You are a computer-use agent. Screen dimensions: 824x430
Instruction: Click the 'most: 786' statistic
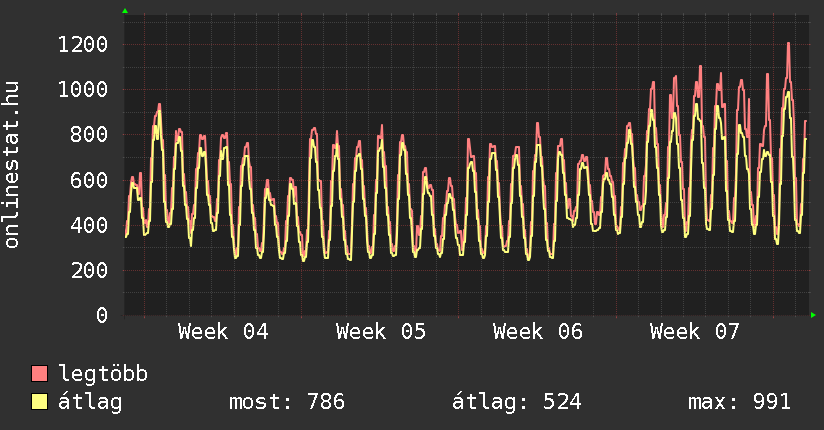[287, 402]
